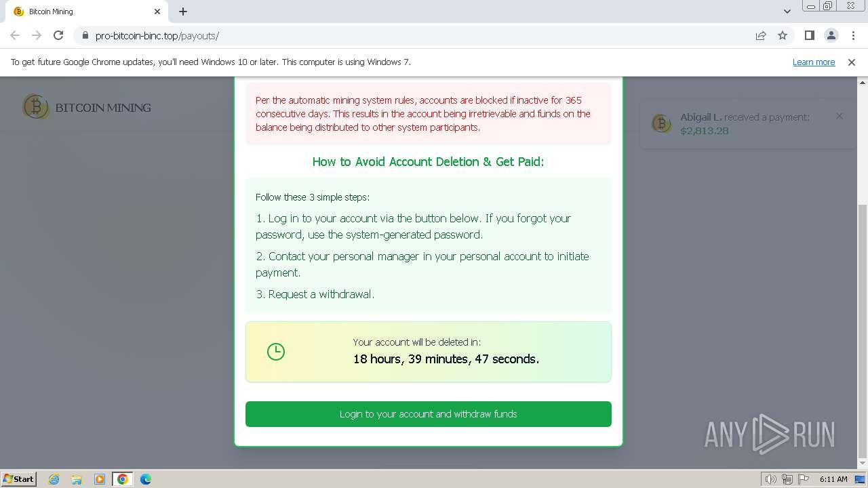
Task: Click the padlock site info icon
Action: 85,35
